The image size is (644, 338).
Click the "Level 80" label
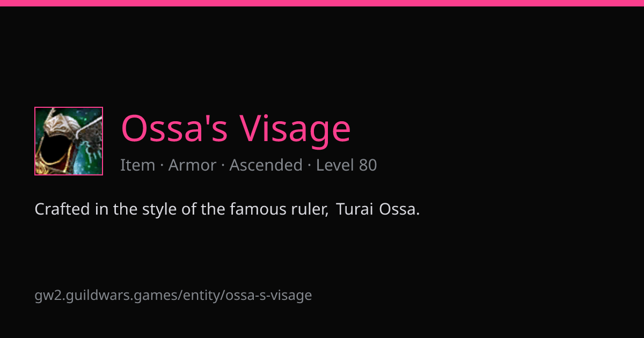click(346, 165)
